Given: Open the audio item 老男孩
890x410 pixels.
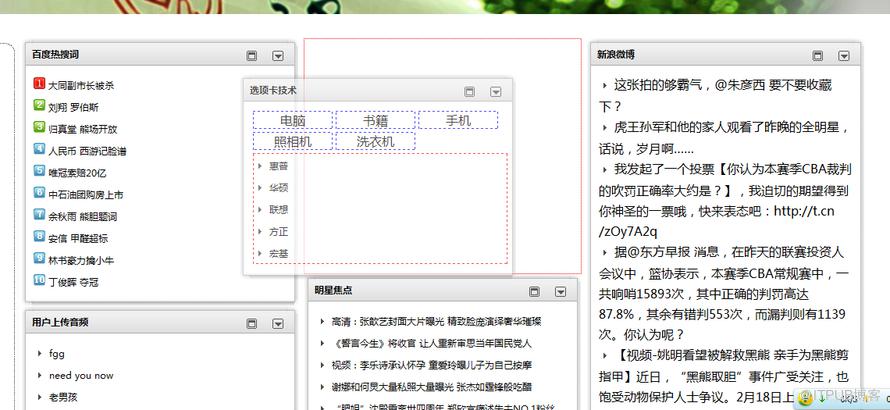Looking at the screenshot, I should (x=63, y=398).
